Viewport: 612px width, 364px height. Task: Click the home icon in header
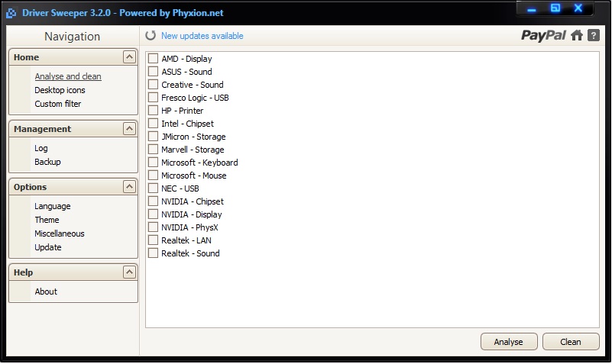(x=577, y=35)
